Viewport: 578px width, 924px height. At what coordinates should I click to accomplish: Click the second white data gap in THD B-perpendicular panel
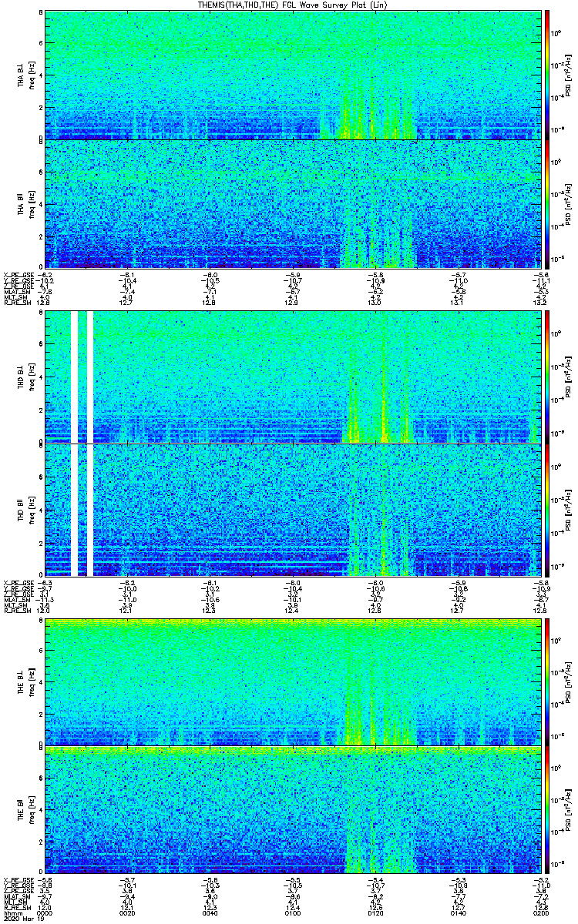click(90, 377)
